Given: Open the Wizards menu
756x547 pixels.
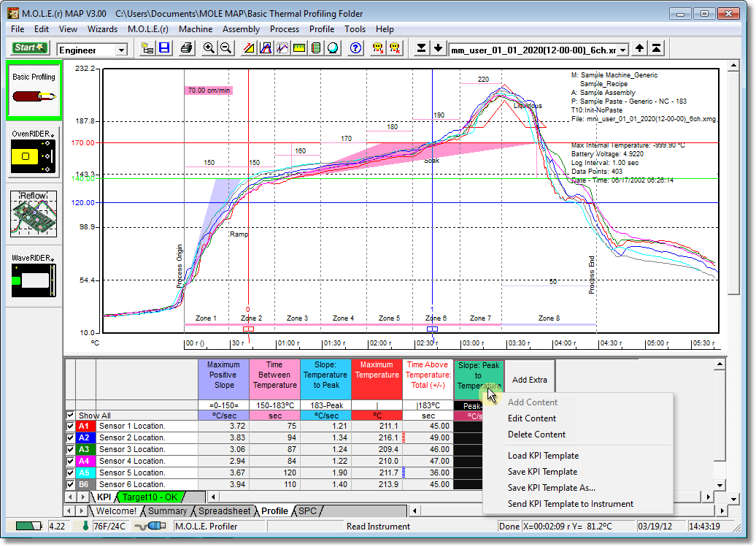Looking at the screenshot, I should tap(102, 29).
